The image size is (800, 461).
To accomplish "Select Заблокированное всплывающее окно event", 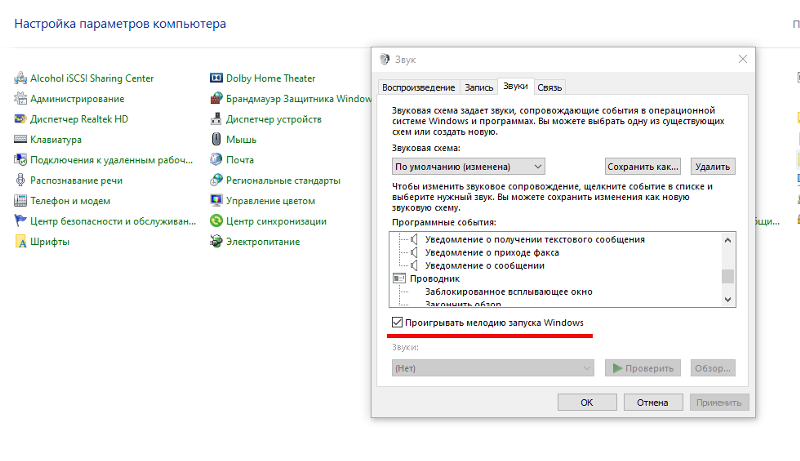I will point(509,292).
